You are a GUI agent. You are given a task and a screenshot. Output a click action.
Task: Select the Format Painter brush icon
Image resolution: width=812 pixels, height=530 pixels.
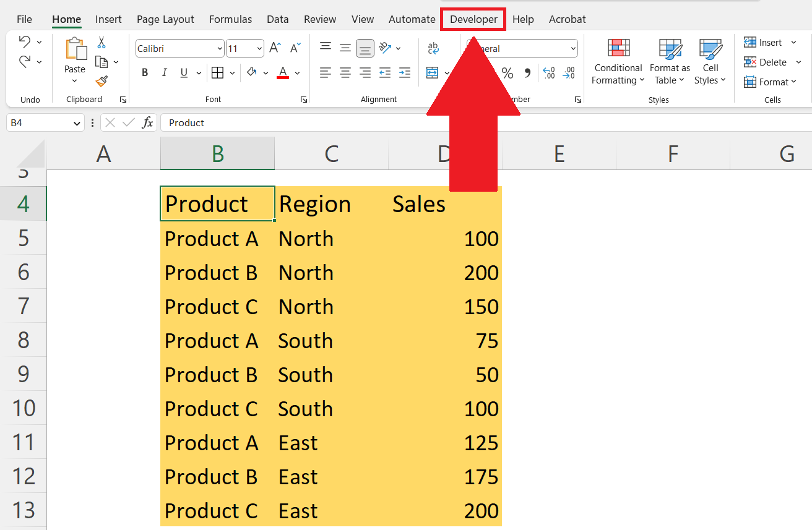tap(101, 81)
